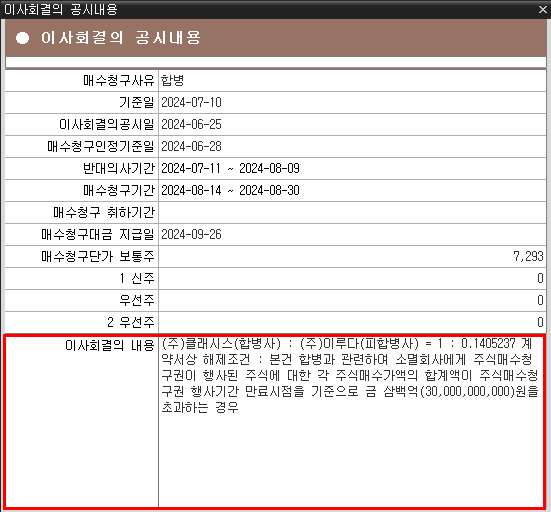The width and height of the screenshot is (551, 512).
Task: Click the 기준일 value 2024-07-10
Action: 192,102
